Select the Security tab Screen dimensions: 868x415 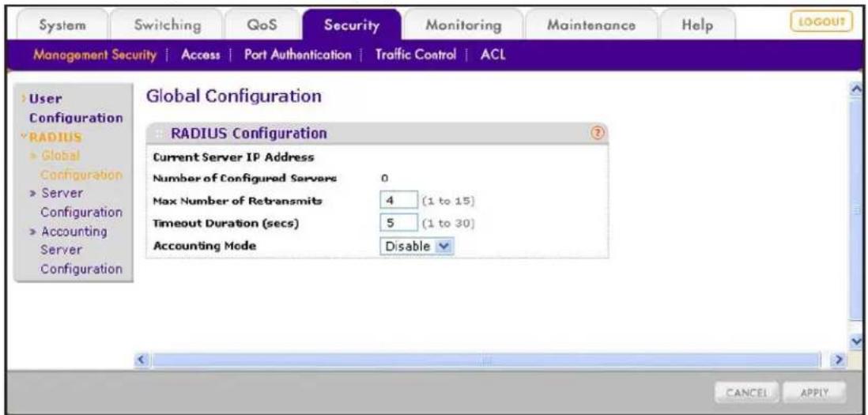tap(352, 25)
